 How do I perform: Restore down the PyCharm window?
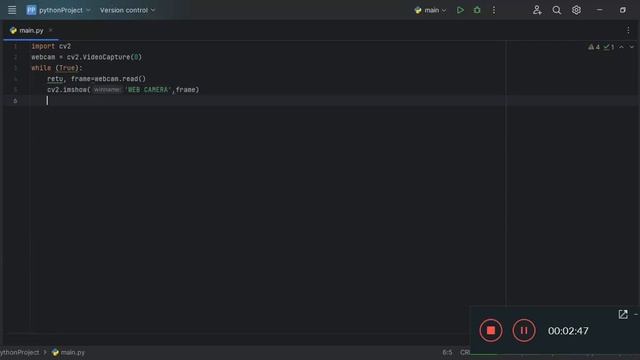pyautogui.click(x=622, y=10)
